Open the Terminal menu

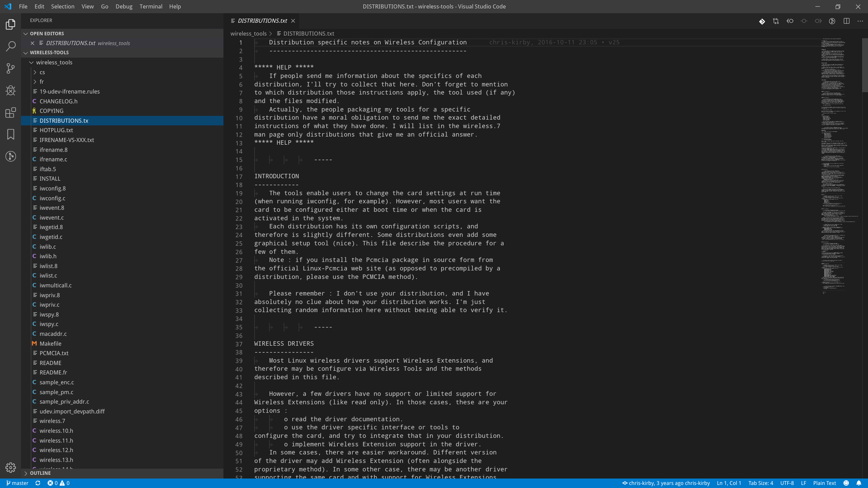coord(151,6)
